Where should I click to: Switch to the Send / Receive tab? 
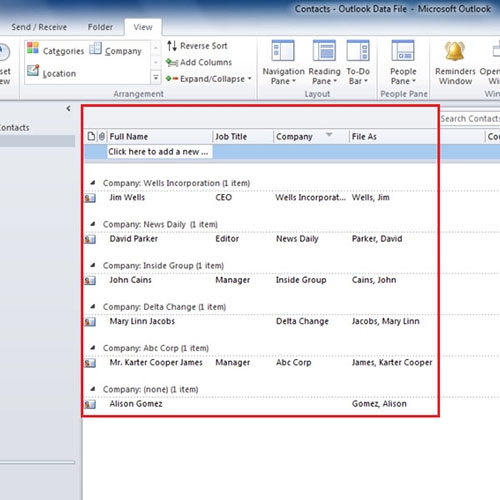click(39, 27)
